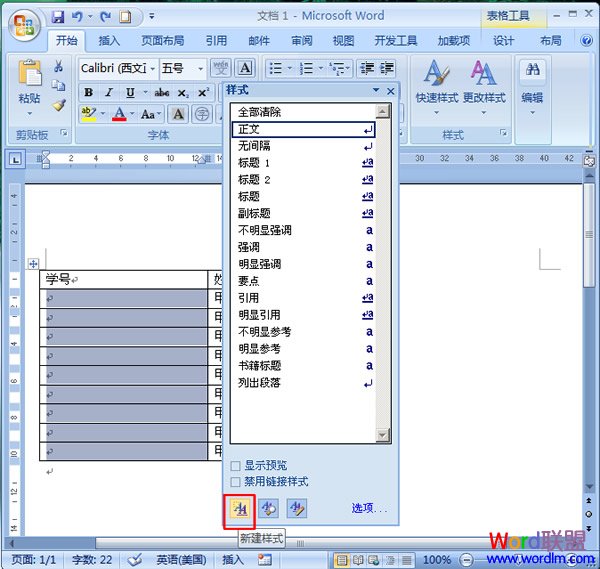Open Quick Styles 快速样式 gallery

437,87
